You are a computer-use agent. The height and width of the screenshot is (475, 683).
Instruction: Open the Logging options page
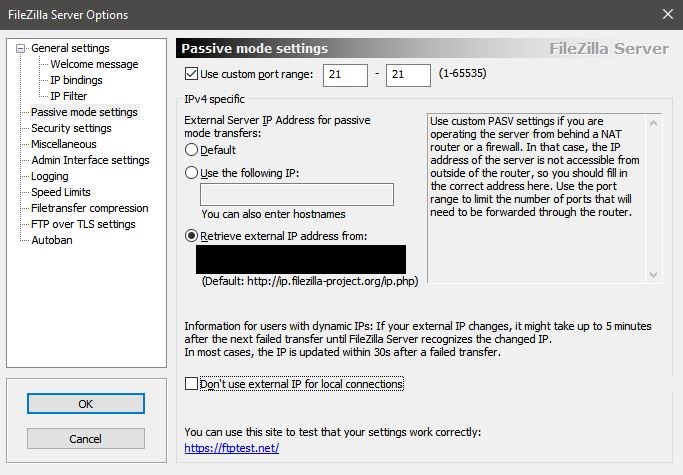(x=50, y=176)
